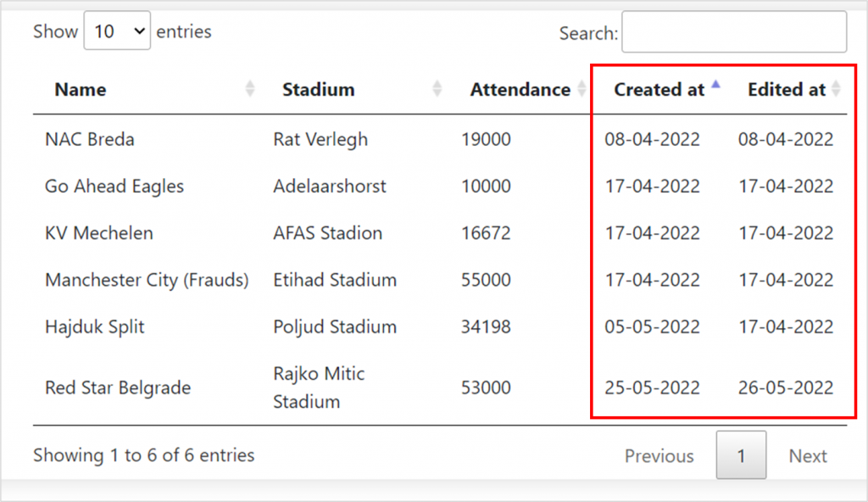The width and height of the screenshot is (868, 502).
Task: Open the Show entries count dropdown
Action: (117, 31)
